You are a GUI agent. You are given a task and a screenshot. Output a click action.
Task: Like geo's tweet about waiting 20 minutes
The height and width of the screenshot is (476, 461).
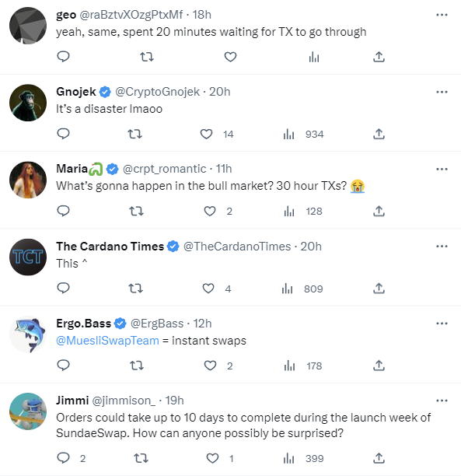(230, 57)
